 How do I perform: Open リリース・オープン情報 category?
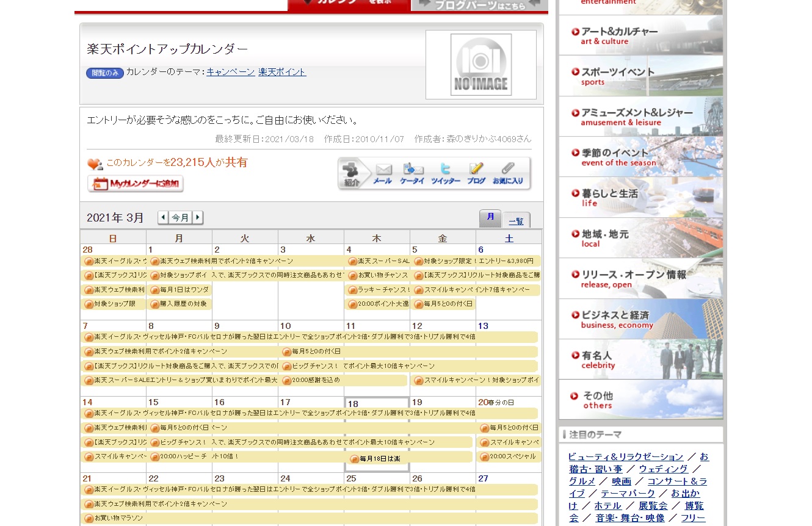pos(640,278)
